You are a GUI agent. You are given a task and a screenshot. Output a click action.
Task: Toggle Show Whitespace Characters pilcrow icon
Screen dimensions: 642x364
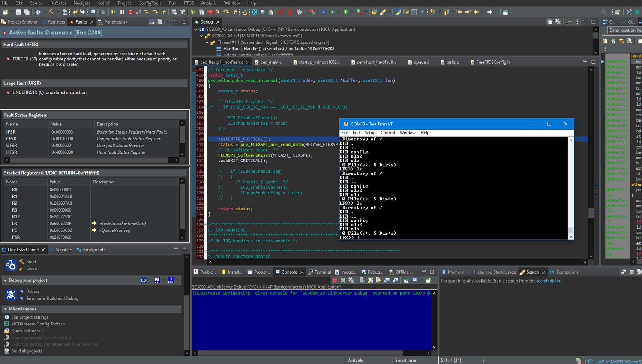[x=422, y=12]
